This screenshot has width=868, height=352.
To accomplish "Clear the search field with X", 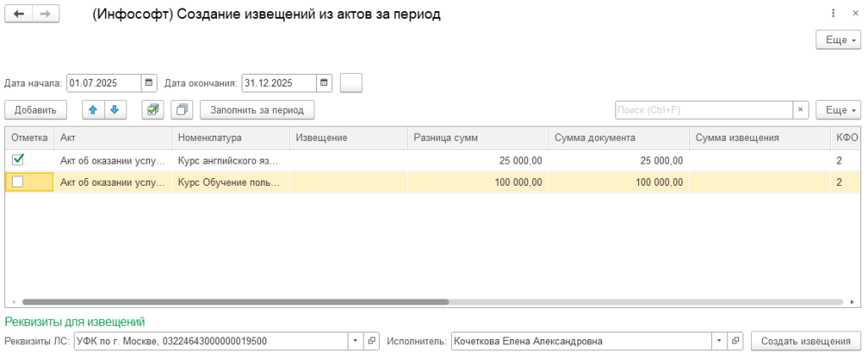I will pos(800,109).
